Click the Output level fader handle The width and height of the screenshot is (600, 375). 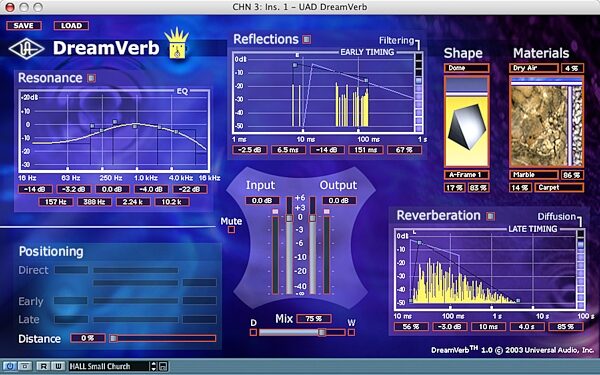click(x=313, y=218)
